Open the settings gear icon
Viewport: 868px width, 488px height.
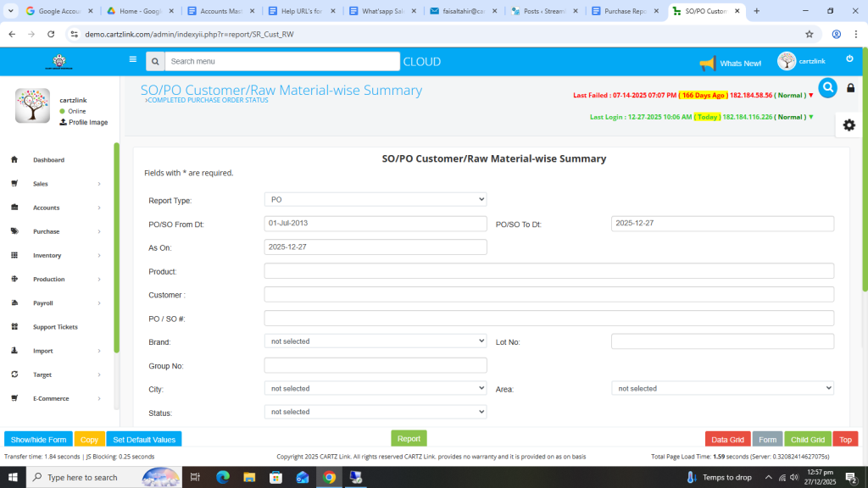(x=849, y=125)
